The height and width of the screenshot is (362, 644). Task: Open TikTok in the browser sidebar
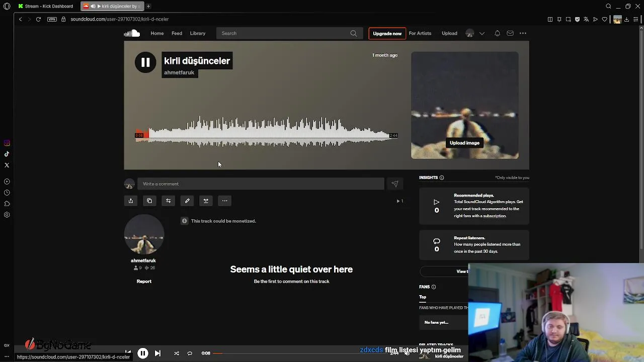7,154
